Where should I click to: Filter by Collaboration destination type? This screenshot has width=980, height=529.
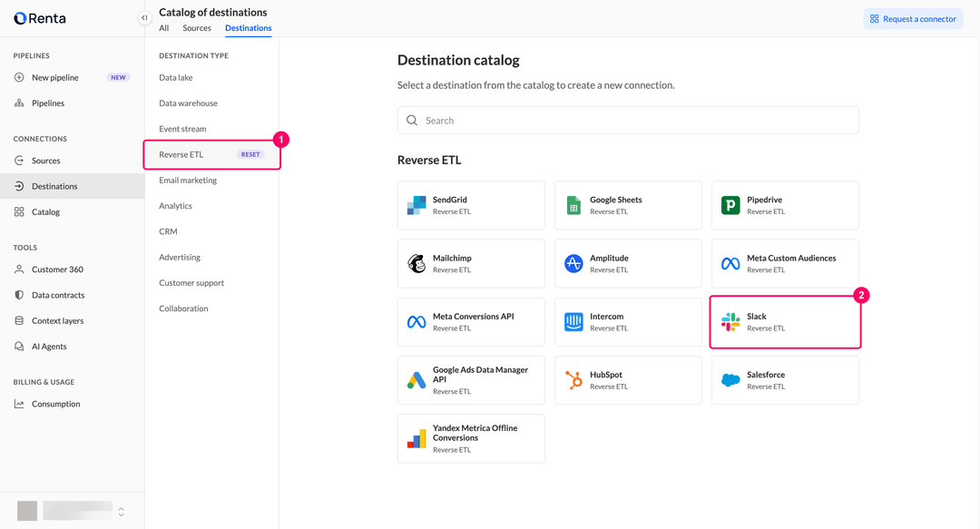point(183,309)
